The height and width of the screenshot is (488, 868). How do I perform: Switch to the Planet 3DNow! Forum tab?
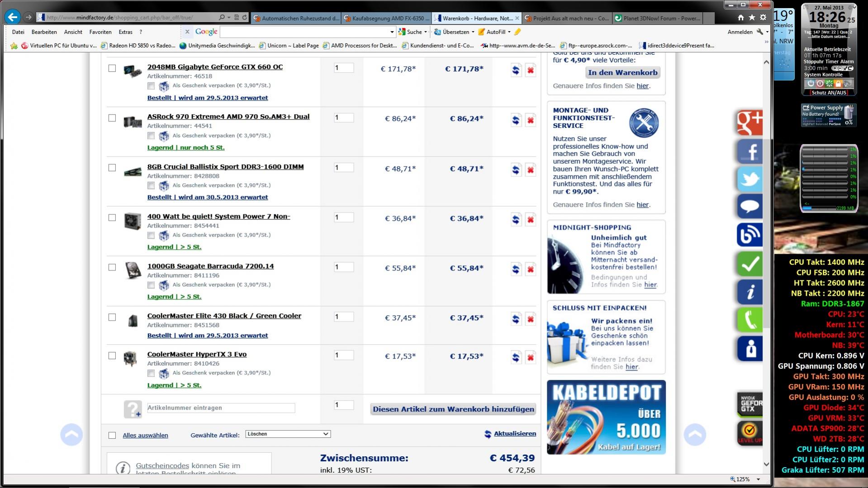(658, 18)
